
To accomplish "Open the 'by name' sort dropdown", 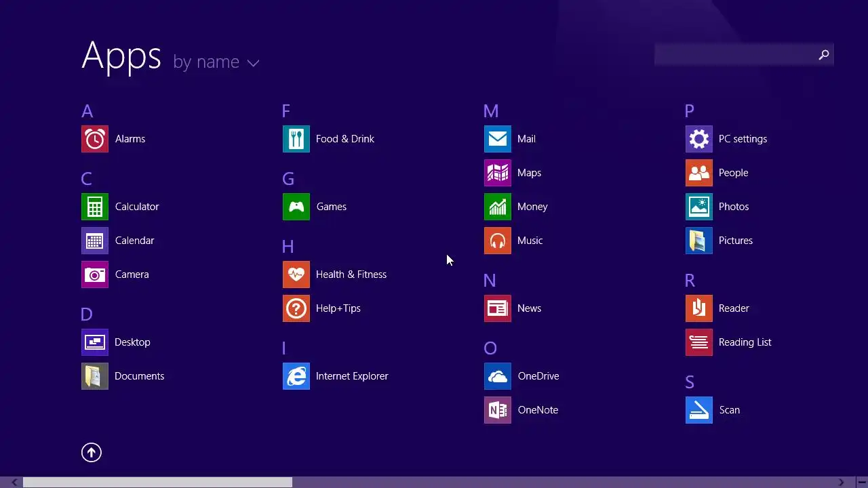I will click(216, 62).
